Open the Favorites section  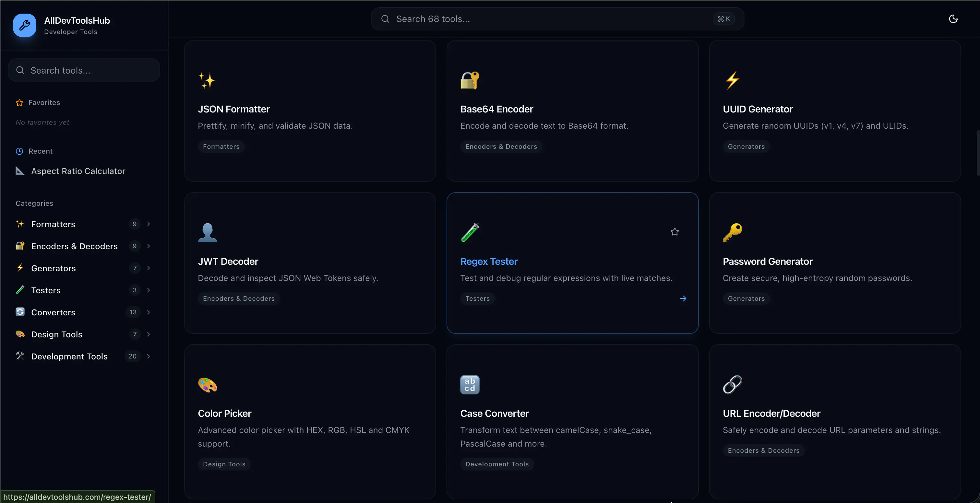(x=44, y=102)
